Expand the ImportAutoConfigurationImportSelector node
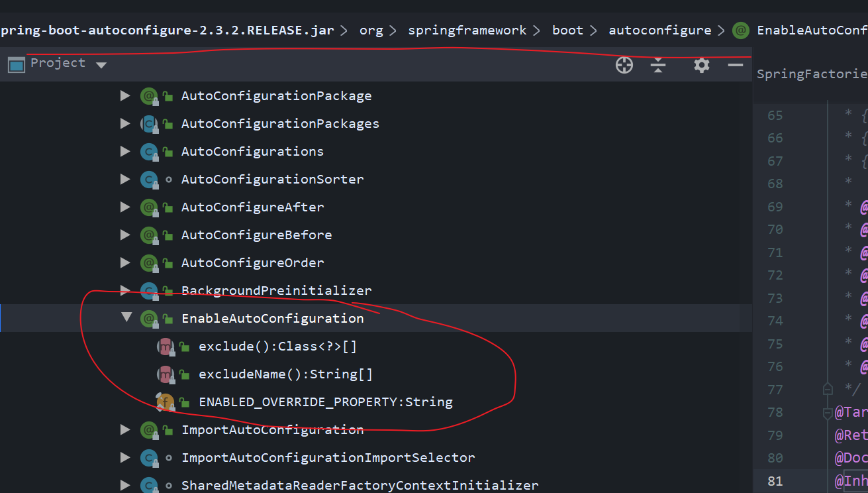 click(124, 458)
